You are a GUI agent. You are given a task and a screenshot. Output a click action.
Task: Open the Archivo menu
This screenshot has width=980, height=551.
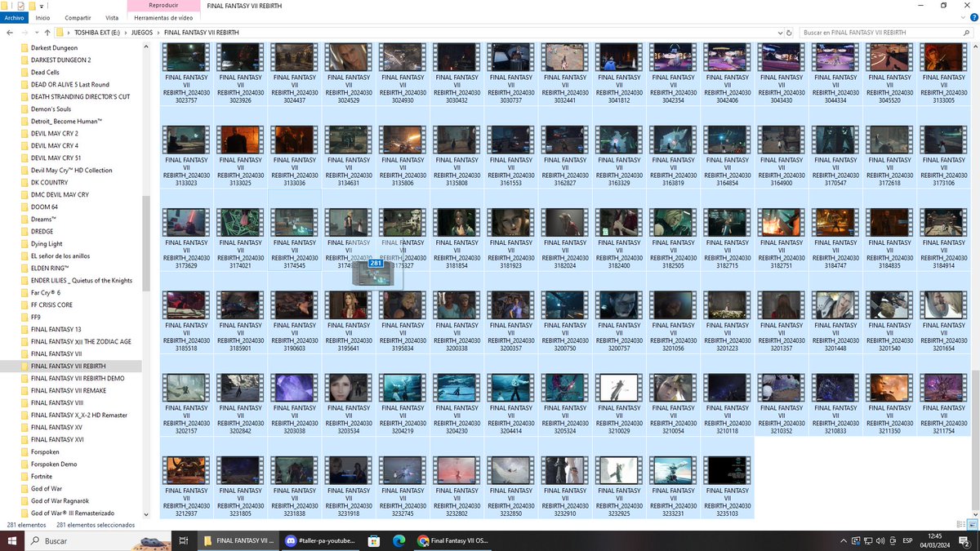(14, 17)
